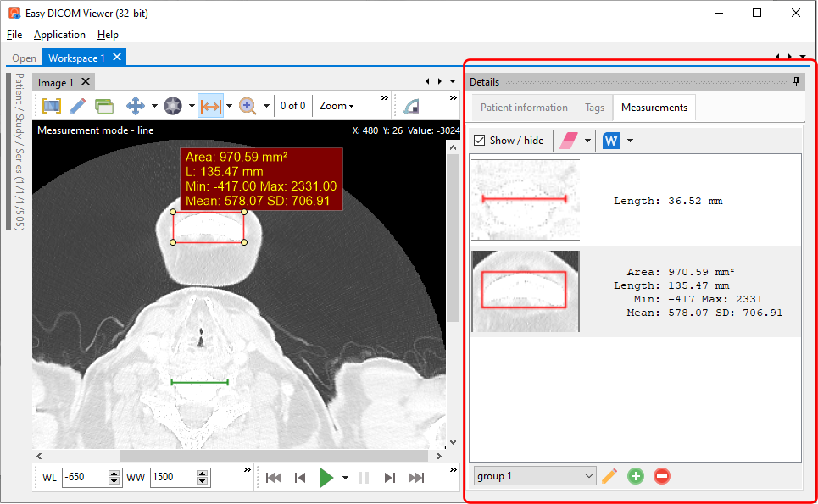The height and width of the screenshot is (504, 818).
Task: Expand the WL/WW toolbar overflow chevron
Action: tap(248, 469)
